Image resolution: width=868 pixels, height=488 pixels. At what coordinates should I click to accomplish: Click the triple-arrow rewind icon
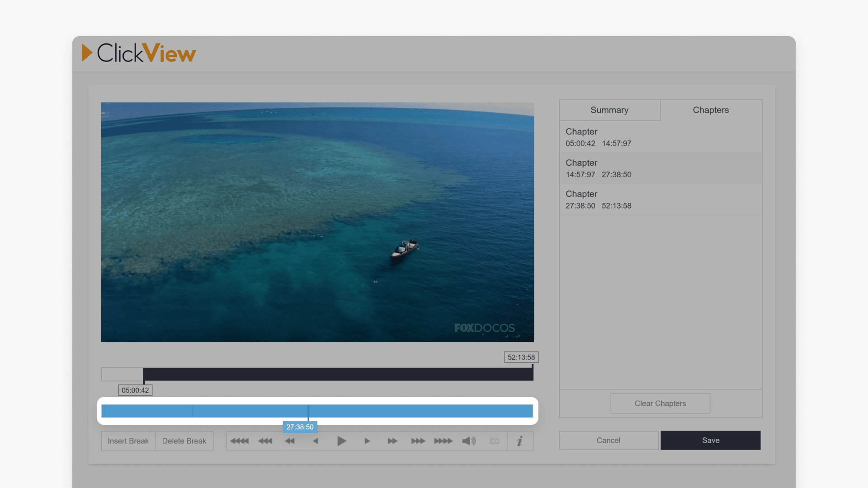[265, 441]
